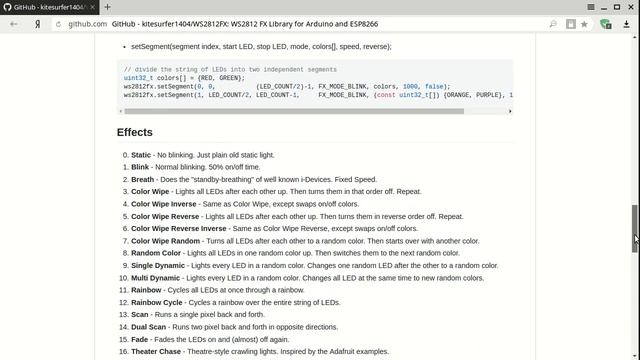Click the 'Scan' effect name, item 13

[x=140, y=315]
